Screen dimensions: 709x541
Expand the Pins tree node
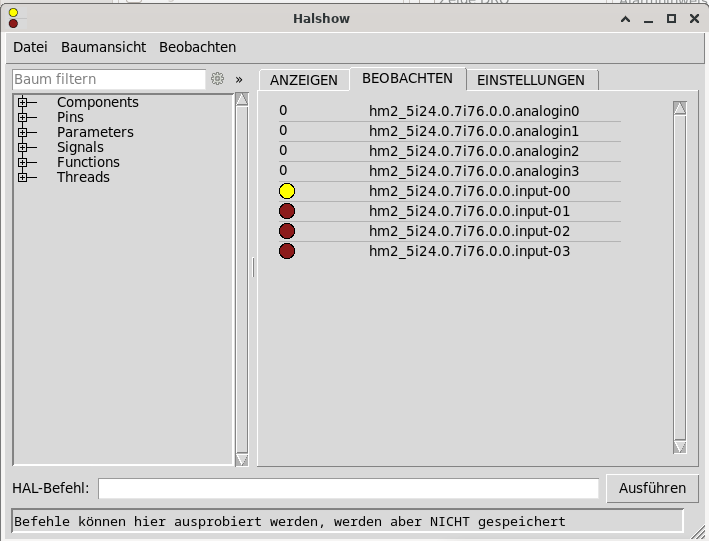22,117
